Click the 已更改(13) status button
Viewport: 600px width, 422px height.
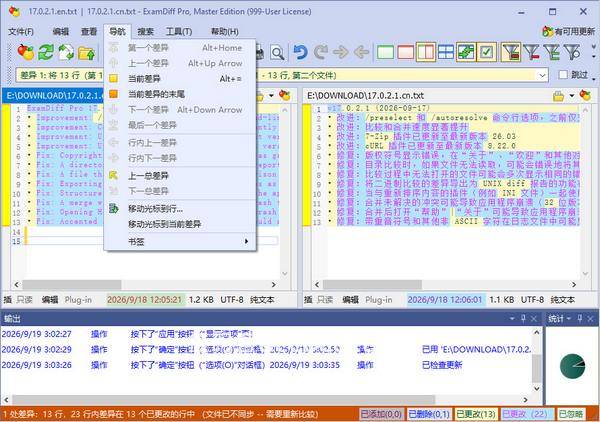(x=476, y=414)
